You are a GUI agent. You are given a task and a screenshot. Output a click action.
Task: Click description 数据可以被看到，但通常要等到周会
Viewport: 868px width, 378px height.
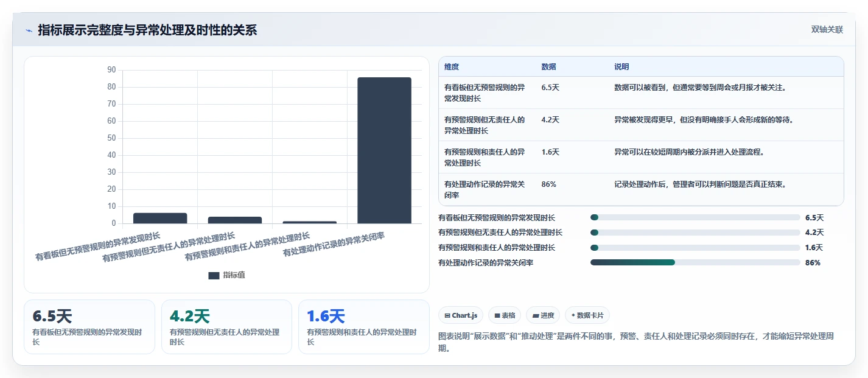pos(701,88)
